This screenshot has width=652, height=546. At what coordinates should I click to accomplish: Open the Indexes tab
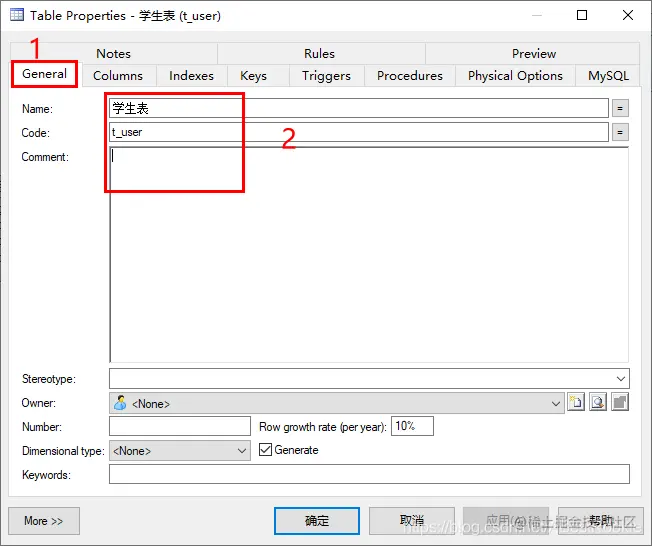coord(191,76)
